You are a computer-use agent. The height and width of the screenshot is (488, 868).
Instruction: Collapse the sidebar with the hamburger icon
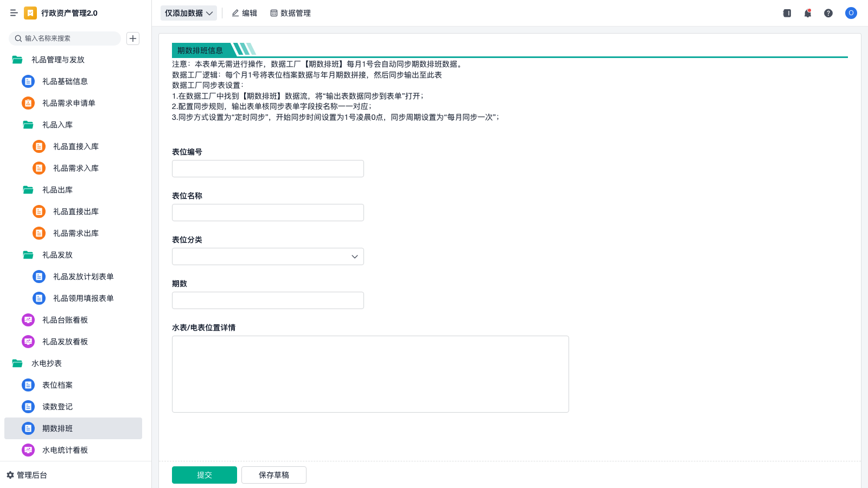click(14, 13)
